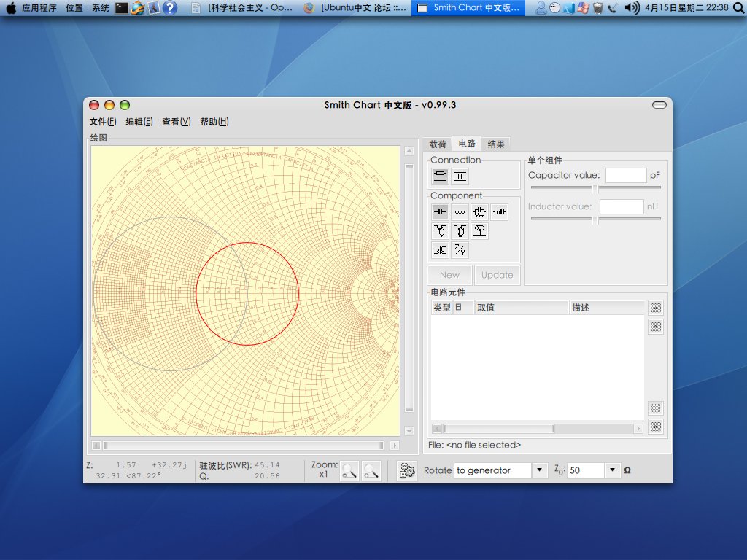Switch to the 电路 tab

pos(467,144)
